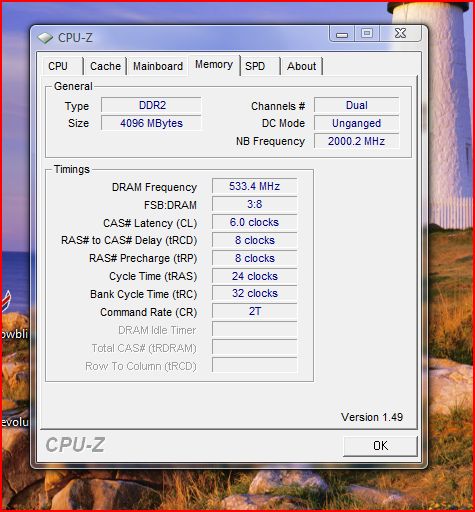Close the CPU-Z window

point(400,34)
